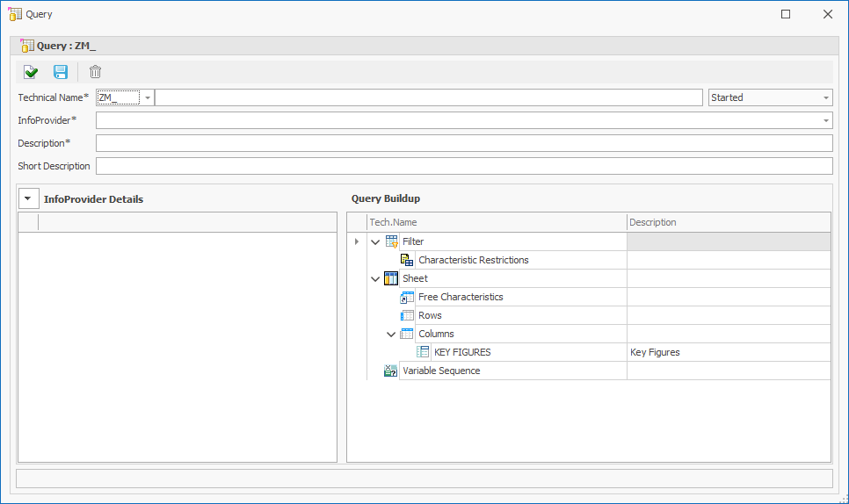Collapse the Sheet tree node

click(x=376, y=278)
